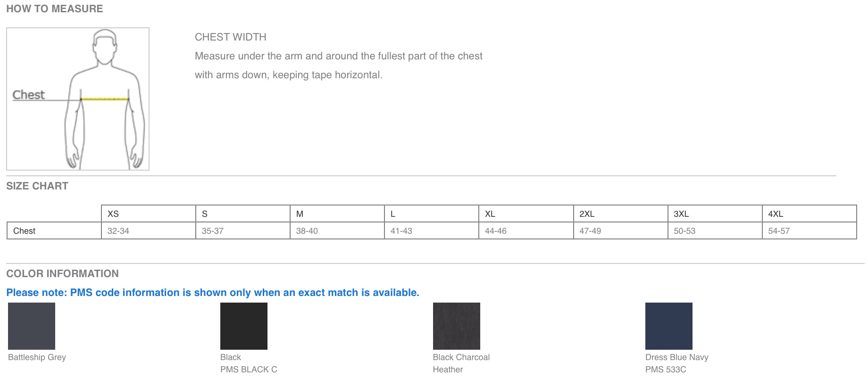
Task: Choose the Black Charcoal Heather swatch
Action: tap(456, 326)
